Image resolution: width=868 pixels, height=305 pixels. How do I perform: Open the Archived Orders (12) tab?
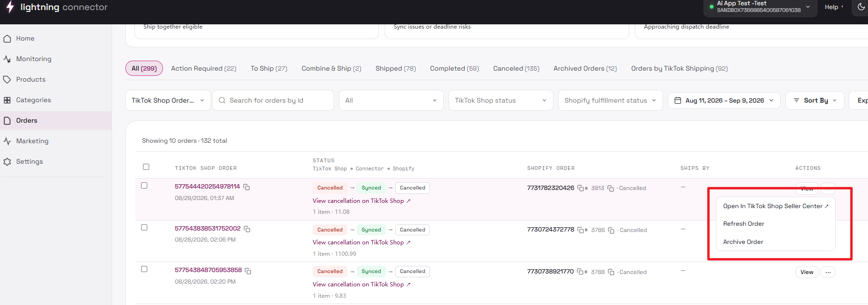point(585,68)
